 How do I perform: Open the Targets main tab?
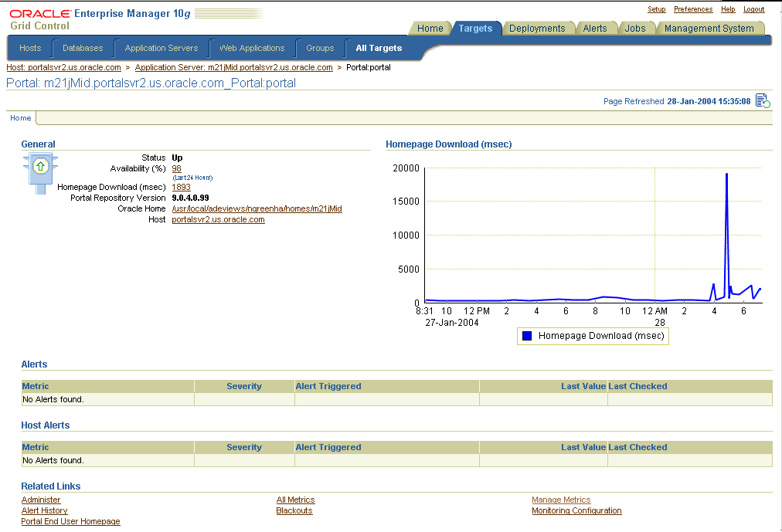pyautogui.click(x=475, y=29)
